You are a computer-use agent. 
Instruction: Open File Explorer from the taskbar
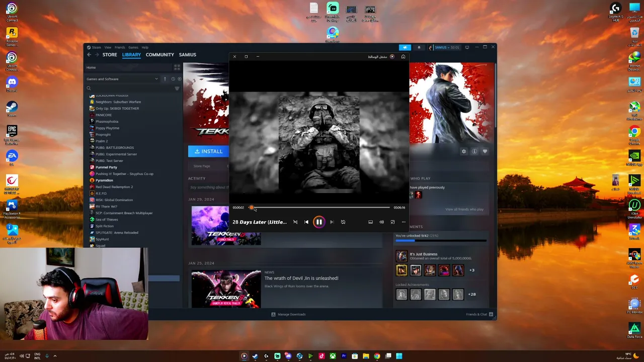pyautogui.click(x=366, y=356)
